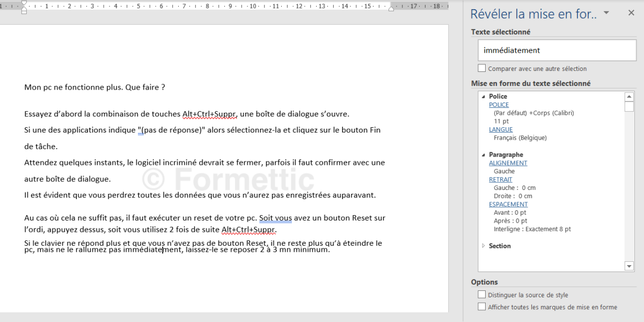
Task: Click the Texte sélectionné preview box
Action: pyautogui.click(x=557, y=50)
